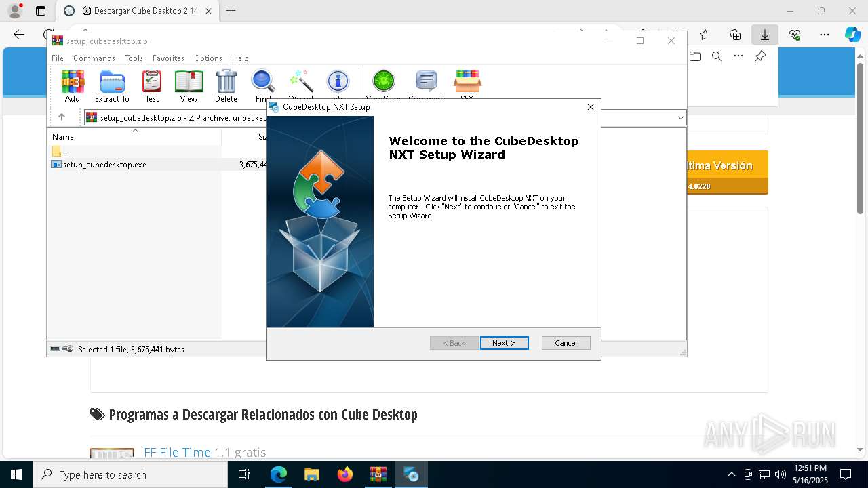Open Windows Start menu
Viewport: 868px width, 488px height.
(16, 474)
